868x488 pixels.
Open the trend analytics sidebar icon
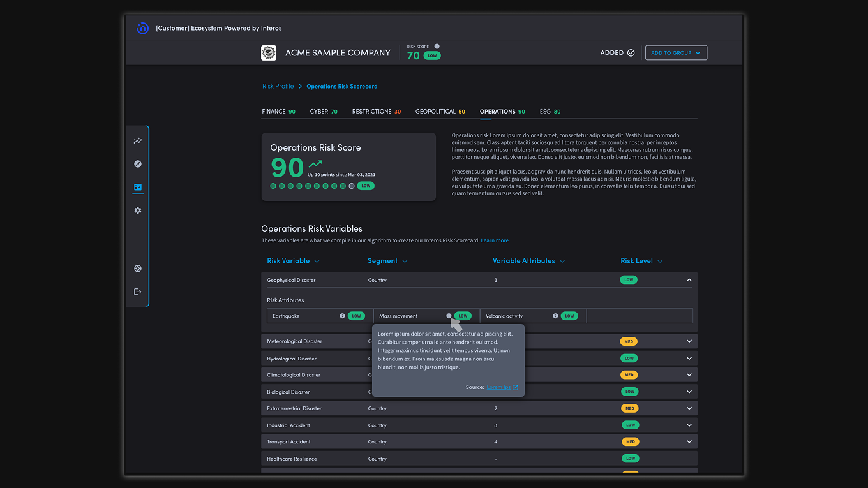138,141
